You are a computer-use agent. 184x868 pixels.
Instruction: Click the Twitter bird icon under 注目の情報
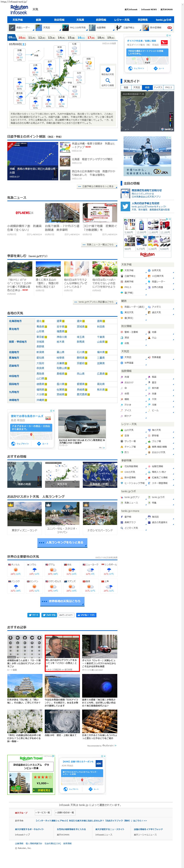(x=125, y=206)
